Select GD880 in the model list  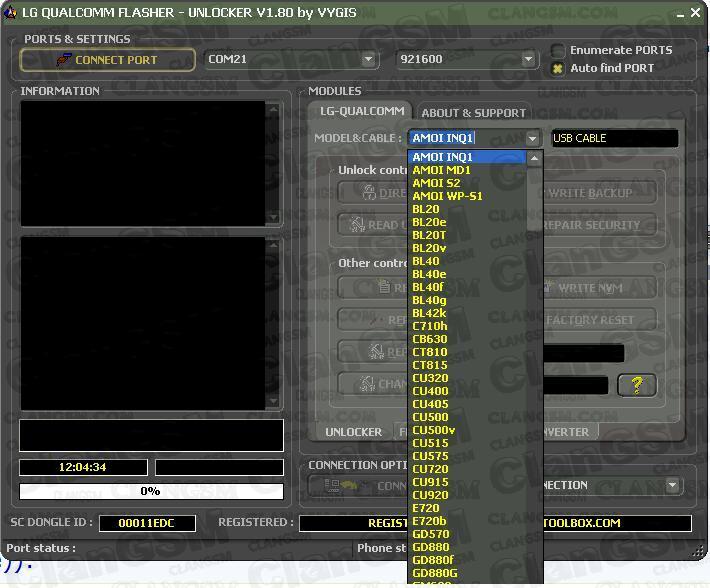467,547
